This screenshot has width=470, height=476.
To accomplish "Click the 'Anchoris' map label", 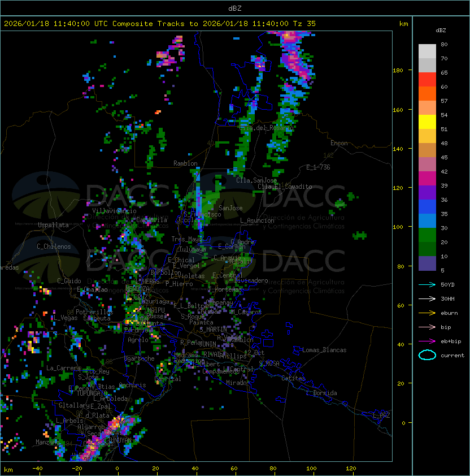I will 132,385.
